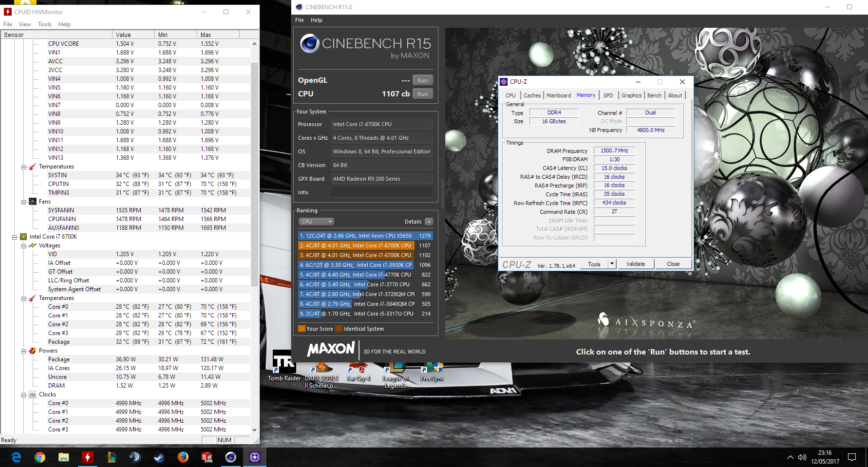The image size is (868, 467).
Task: Click the Info field in Cinebench
Action: pos(381,192)
